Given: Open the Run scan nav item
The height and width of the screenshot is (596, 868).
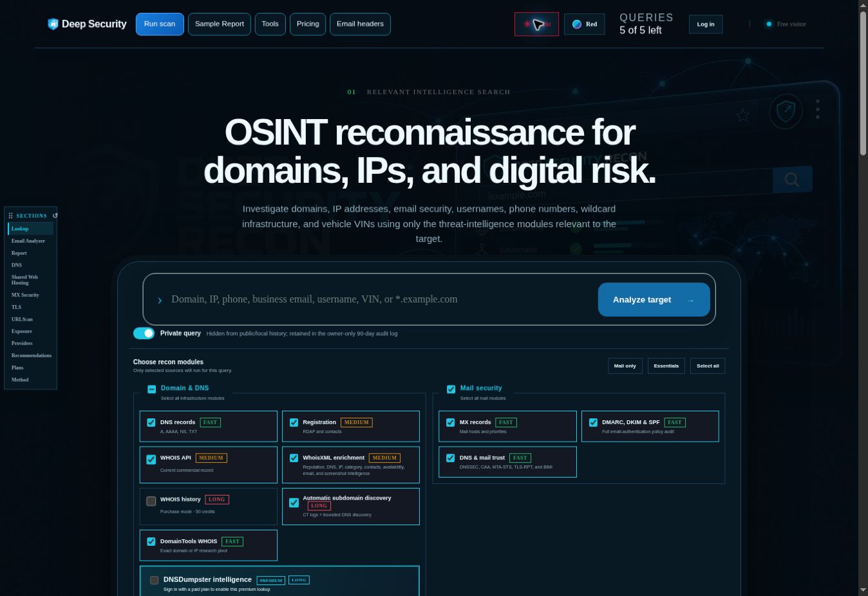Looking at the screenshot, I should [160, 24].
